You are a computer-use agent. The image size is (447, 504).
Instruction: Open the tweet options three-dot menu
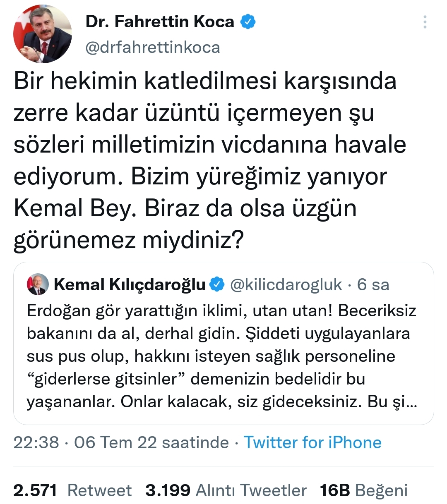point(425,22)
